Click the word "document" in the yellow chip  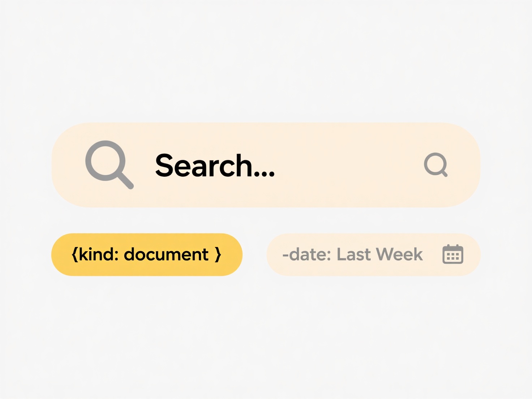click(x=166, y=254)
